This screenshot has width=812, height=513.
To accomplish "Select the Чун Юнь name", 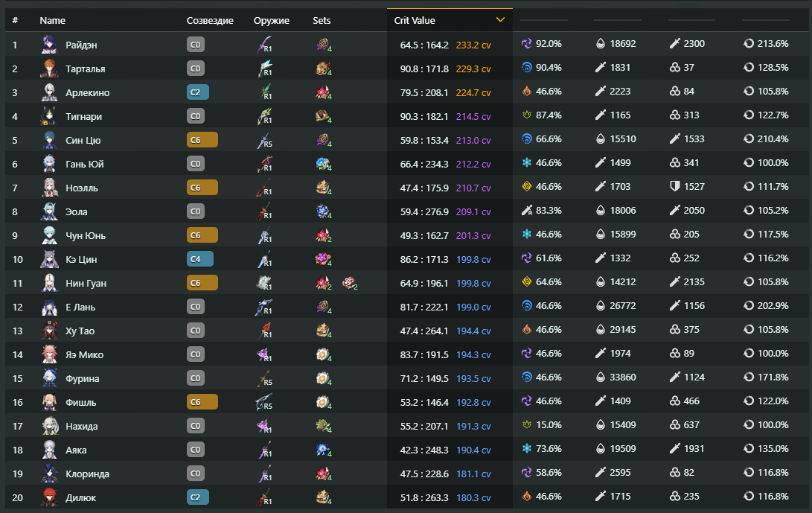I will pos(86,236).
